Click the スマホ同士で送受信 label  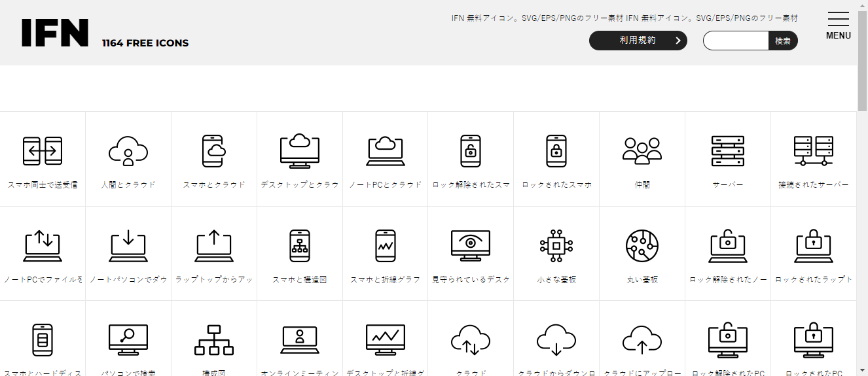43,184
